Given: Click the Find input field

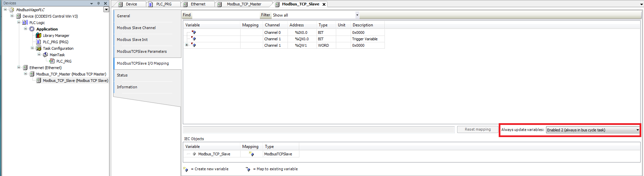Looking at the screenshot, I should 225,15.
